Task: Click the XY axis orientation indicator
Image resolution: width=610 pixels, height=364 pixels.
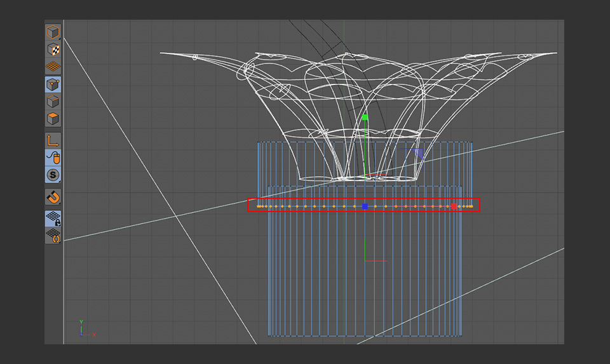Action: 87,329
